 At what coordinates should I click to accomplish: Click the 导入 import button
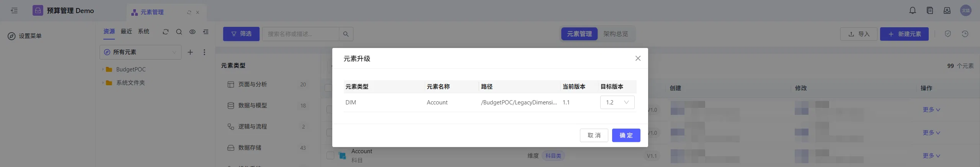(859, 34)
